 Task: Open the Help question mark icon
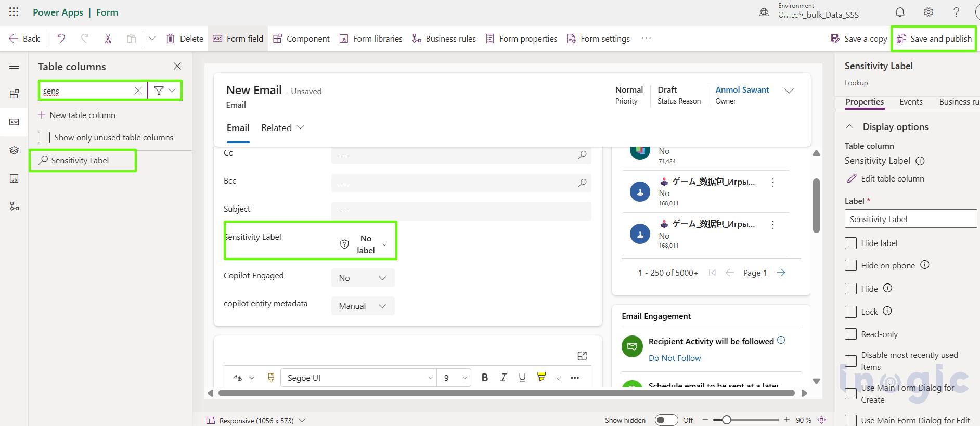point(956,12)
